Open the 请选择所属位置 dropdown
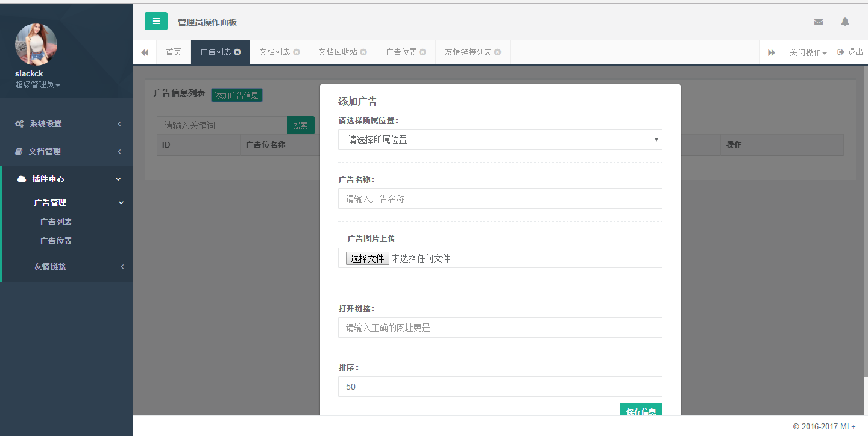The height and width of the screenshot is (436, 868). [x=500, y=140]
